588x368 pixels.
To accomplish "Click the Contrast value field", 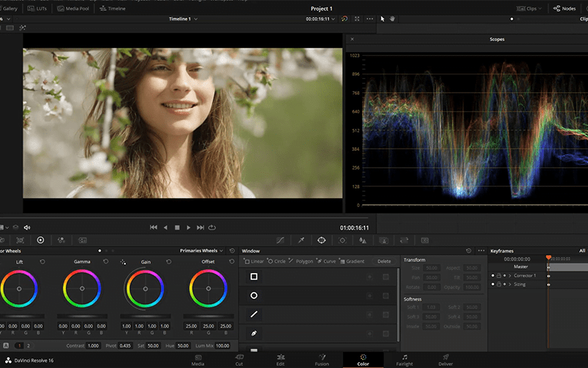I will [x=93, y=345].
